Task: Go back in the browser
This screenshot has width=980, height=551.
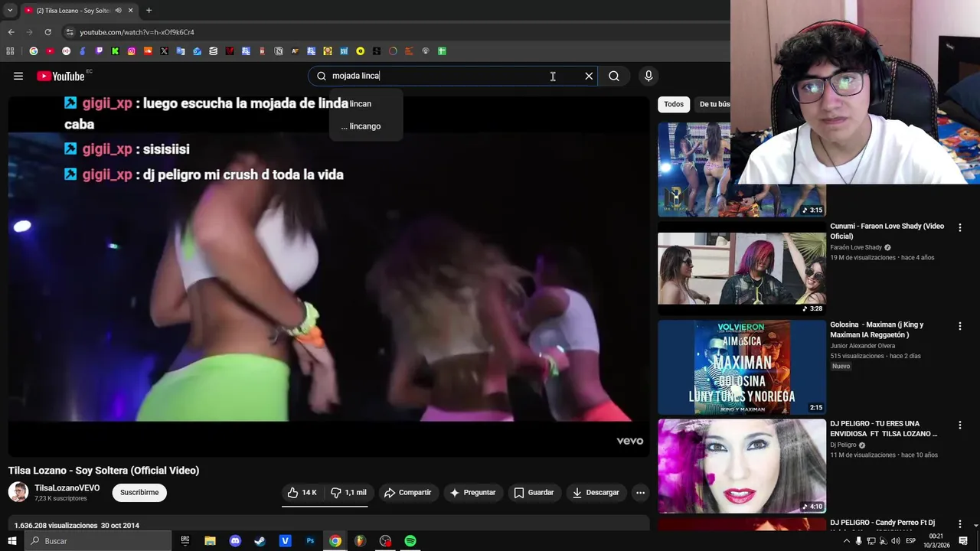Action: click(x=11, y=32)
